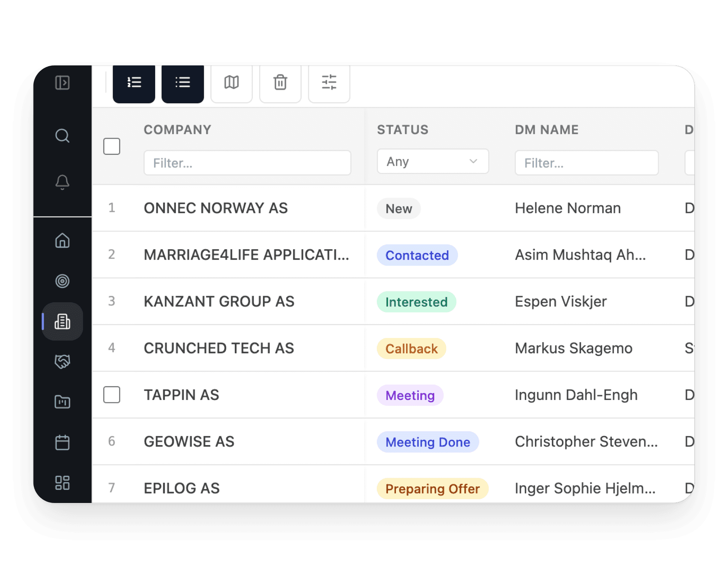The height and width of the screenshot is (568, 728).
Task: Click DM name Espen Viskjer
Action: 560,301
